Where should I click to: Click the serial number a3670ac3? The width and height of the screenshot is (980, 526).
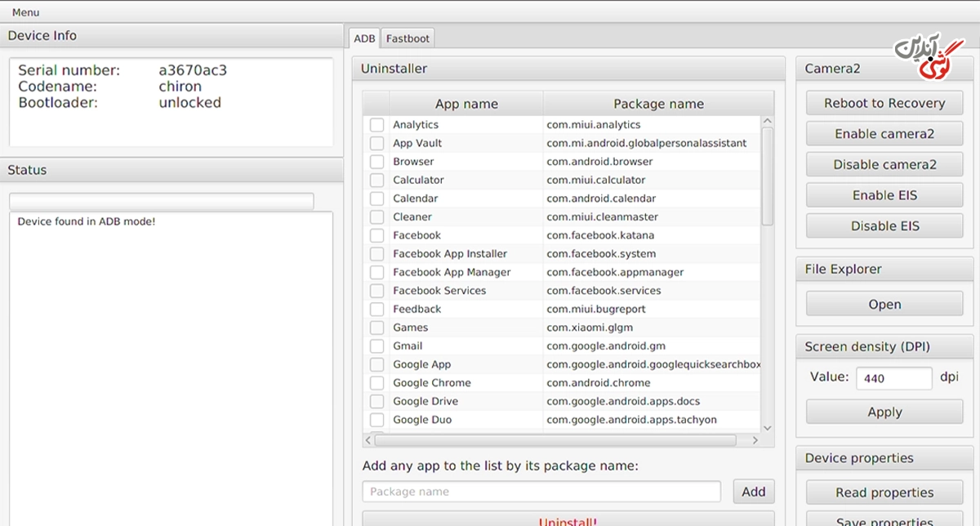193,70
